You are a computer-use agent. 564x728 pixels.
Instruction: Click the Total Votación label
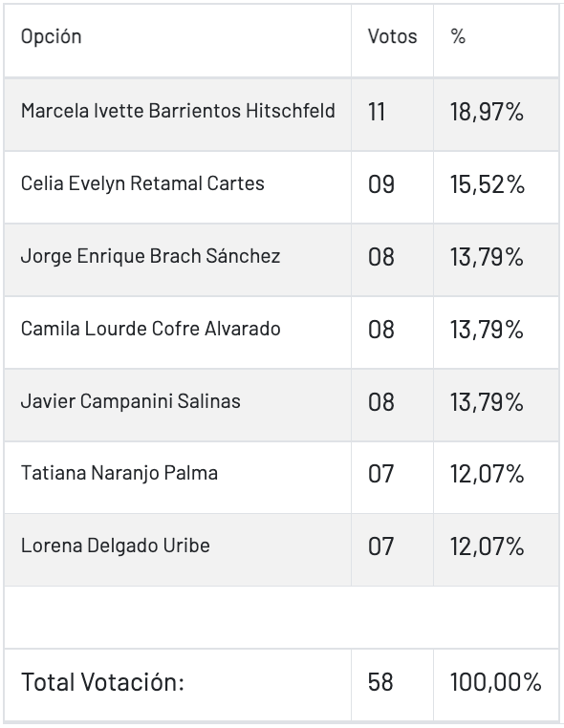(102, 682)
